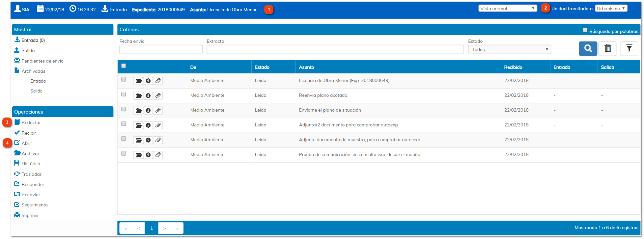
Task: Sort by Recibido column header
Action: [513, 67]
